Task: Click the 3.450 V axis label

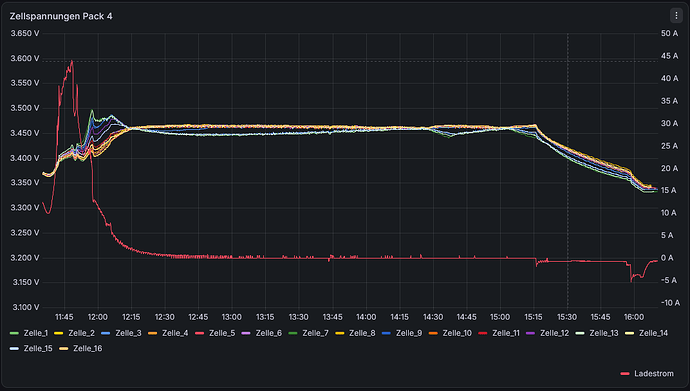Action: (25, 133)
